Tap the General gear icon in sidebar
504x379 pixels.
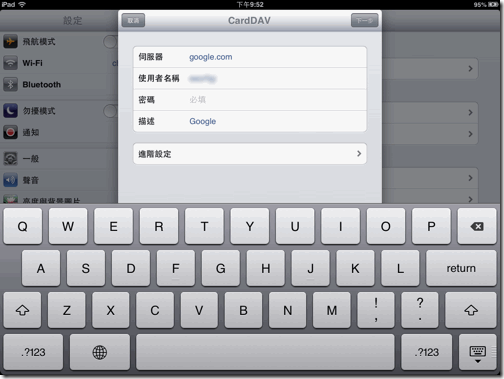pyautogui.click(x=10, y=159)
